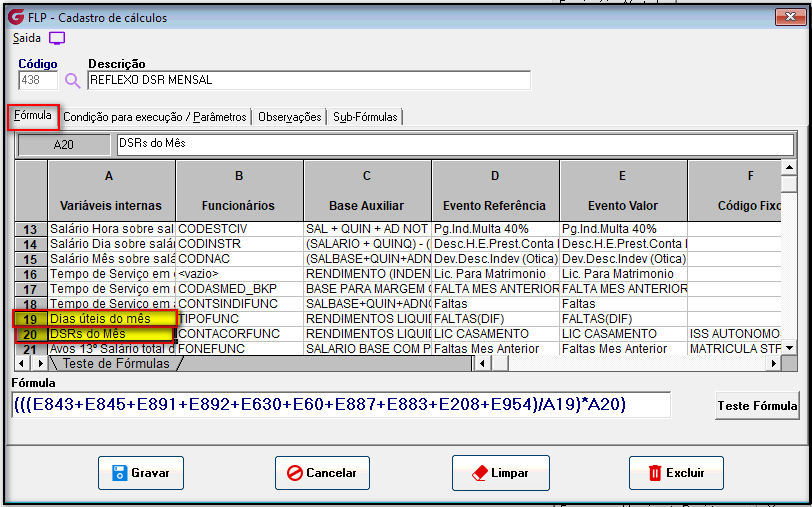Switch to the Fórmula tab
The width and height of the screenshot is (812, 507).
tap(33, 116)
